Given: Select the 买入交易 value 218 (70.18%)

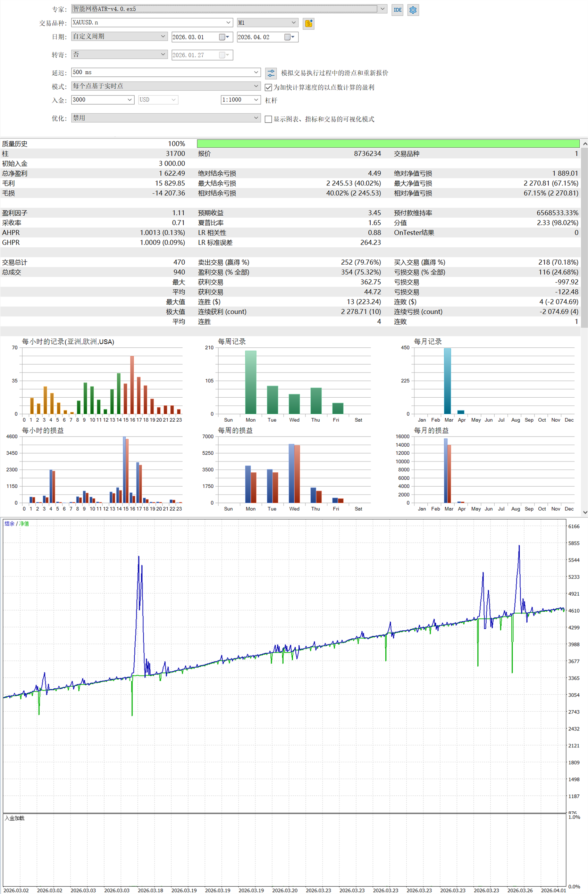Looking at the screenshot, I should point(558,262).
